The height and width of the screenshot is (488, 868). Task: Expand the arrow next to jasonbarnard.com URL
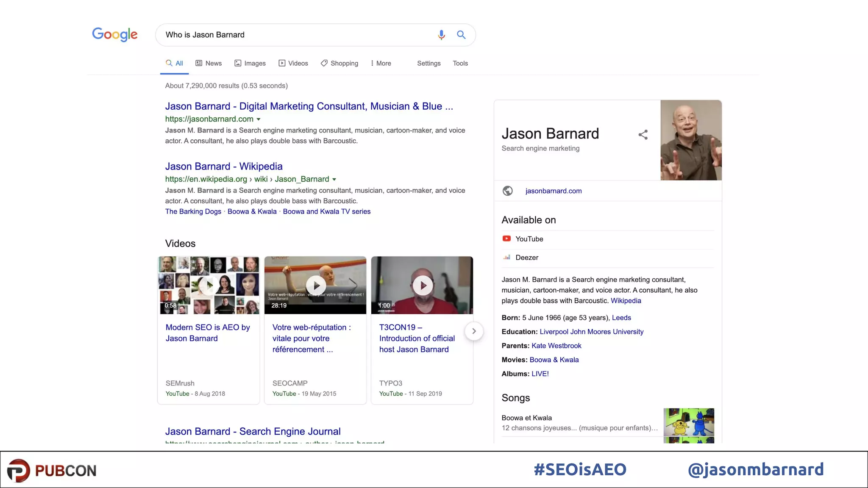[x=259, y=119]
